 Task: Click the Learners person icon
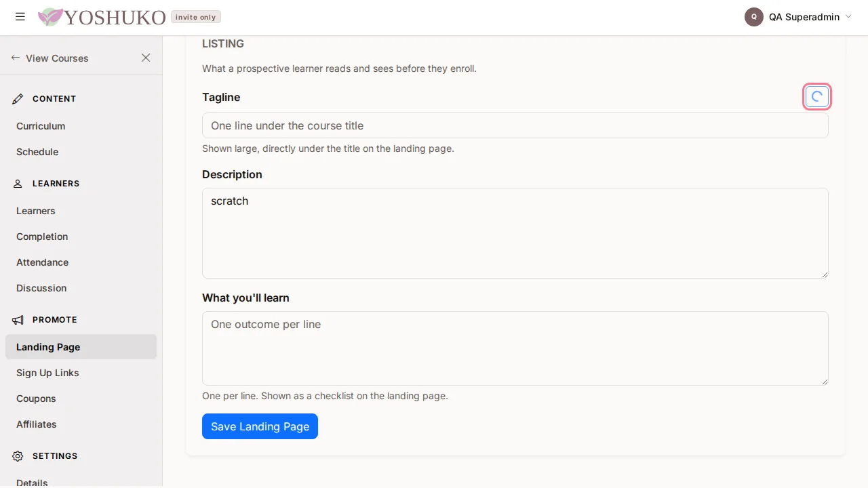click(x=18, y=184)
